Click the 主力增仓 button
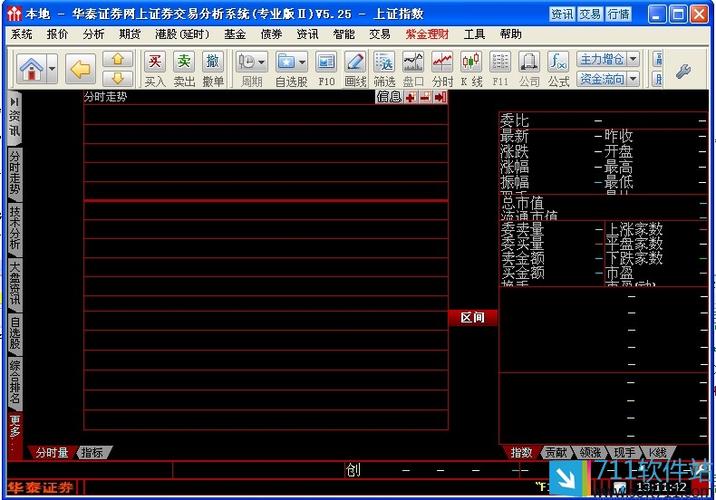Screen dimensions: 716x500 pos(602,59)
